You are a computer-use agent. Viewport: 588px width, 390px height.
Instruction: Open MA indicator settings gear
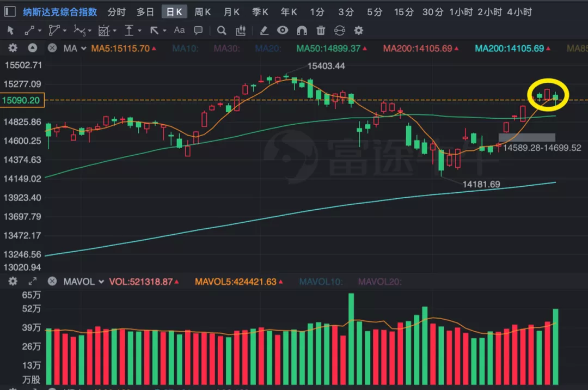(x=13, y=48)
